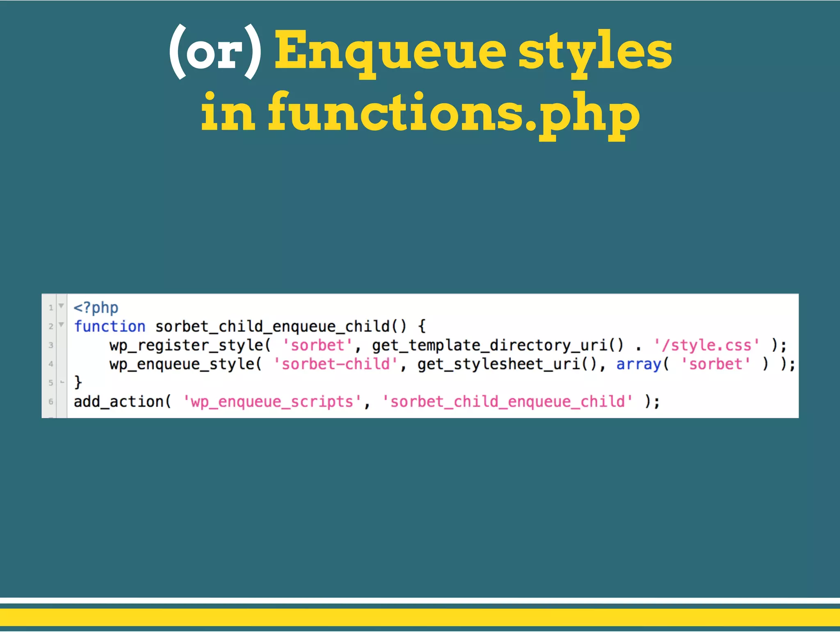The width and height of the screenshot is (840, 632).
Task: Click line number 3 in the gutter
Action: (51, 345)
